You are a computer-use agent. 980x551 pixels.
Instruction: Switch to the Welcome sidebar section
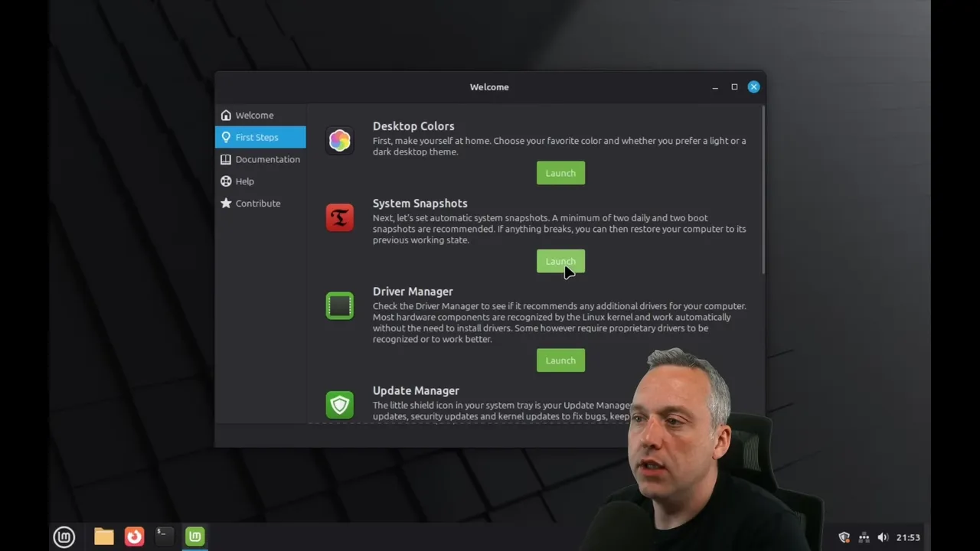[254, 116]
